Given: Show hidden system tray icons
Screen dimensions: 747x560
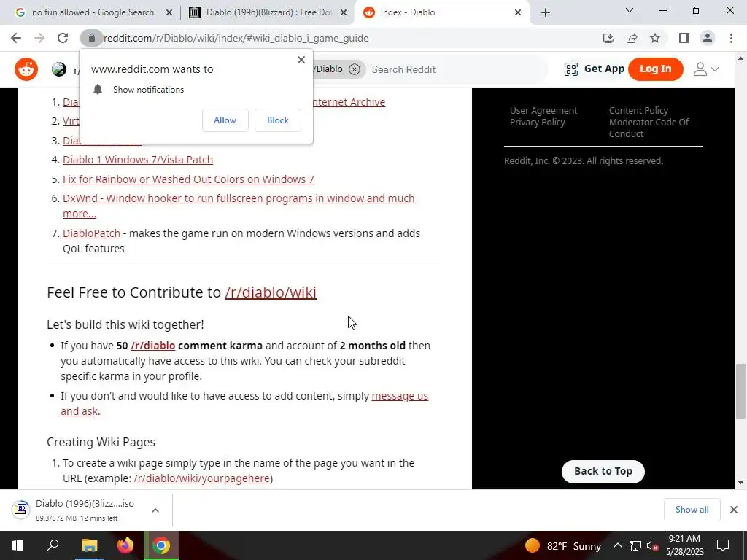Looking at the screenshot, I should 617,545.
